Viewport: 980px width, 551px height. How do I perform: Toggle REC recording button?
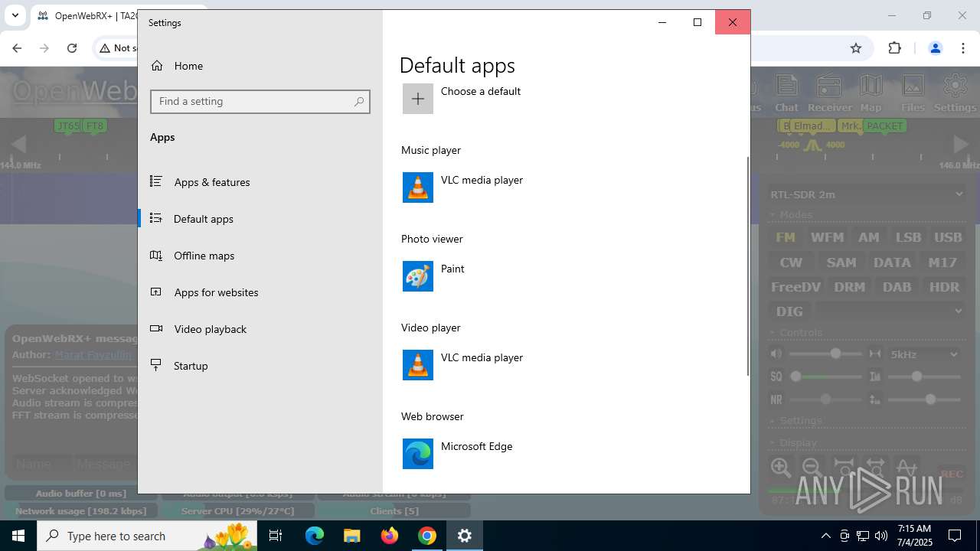click(952, 474)
